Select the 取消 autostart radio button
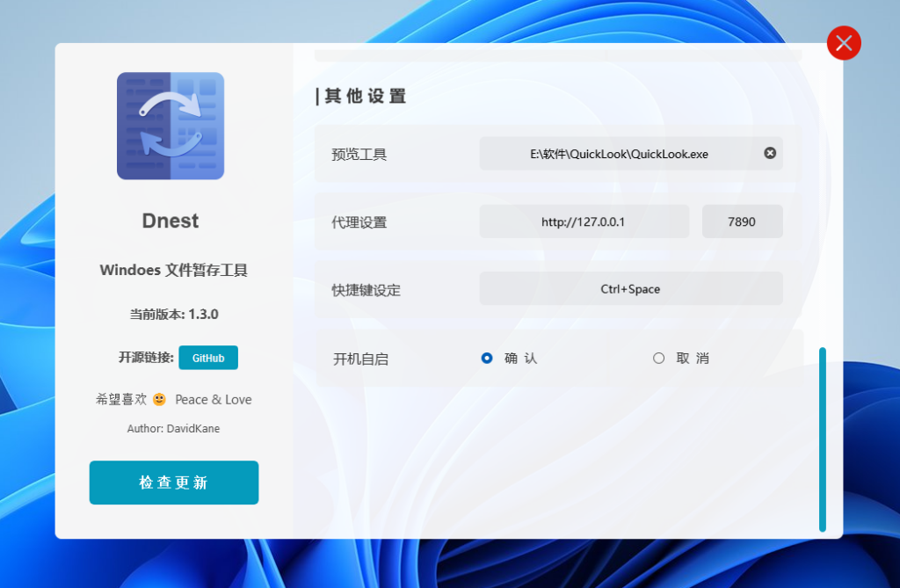Screen dimensions: 900x588 [658, 359]
